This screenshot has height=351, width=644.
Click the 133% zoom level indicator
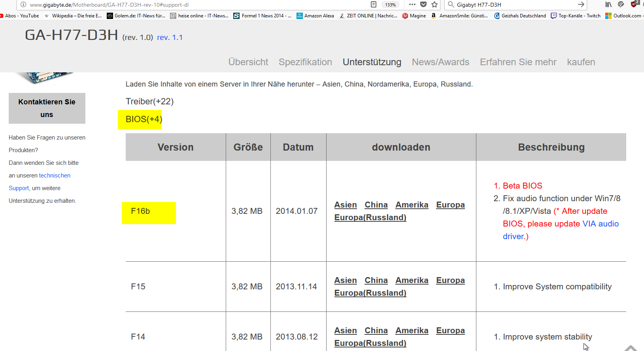coord(391,5)
